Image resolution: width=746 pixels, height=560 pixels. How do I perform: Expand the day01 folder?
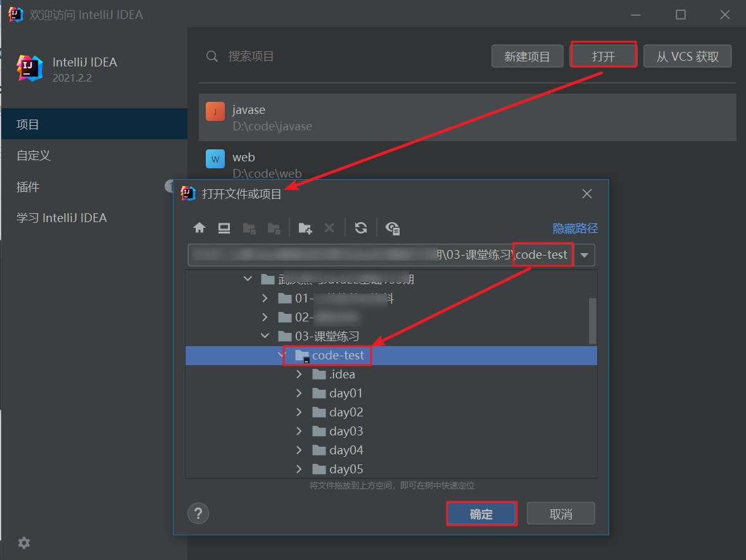(x=299, y=393)
